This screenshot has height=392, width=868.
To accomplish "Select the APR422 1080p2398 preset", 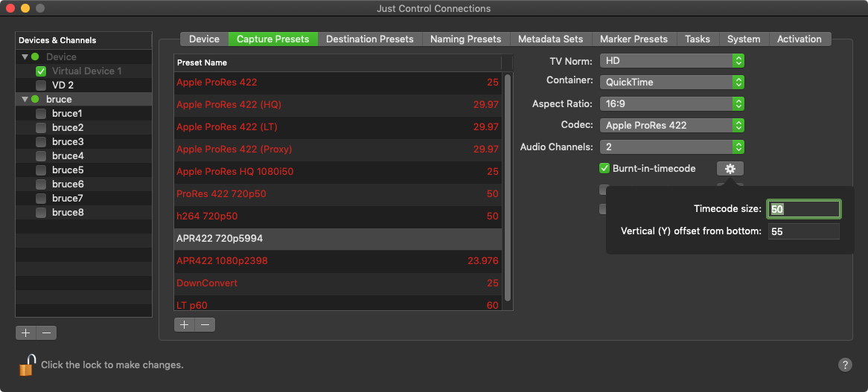I will click(338, 261).
